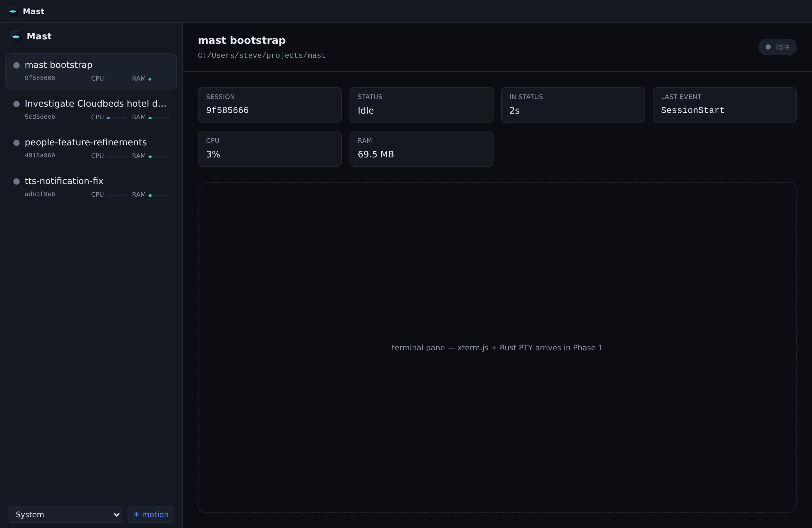Open the Investigate Cloudbeds hotel session
The image size is (812, 528).
pyautogui.click(x=91, y=110)
